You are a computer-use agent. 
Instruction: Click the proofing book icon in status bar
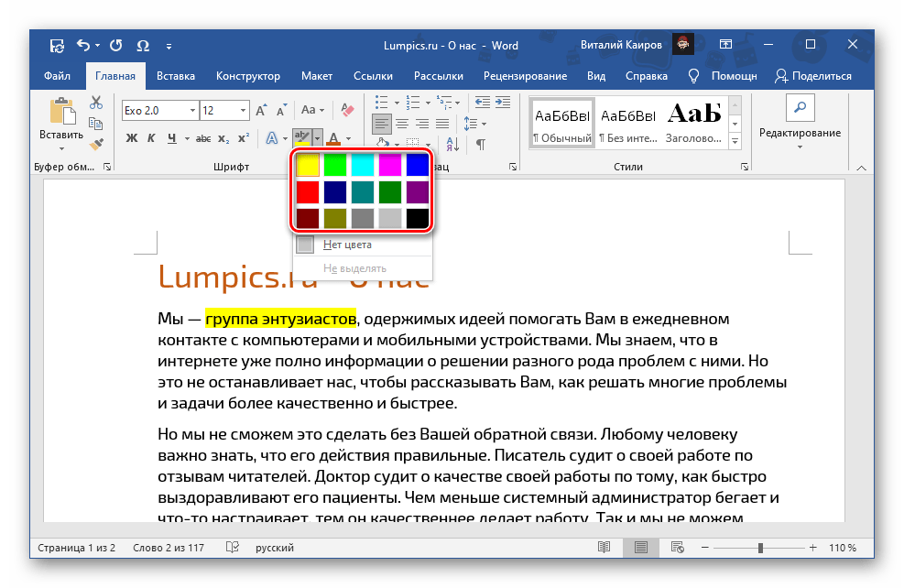coord(233,547)
